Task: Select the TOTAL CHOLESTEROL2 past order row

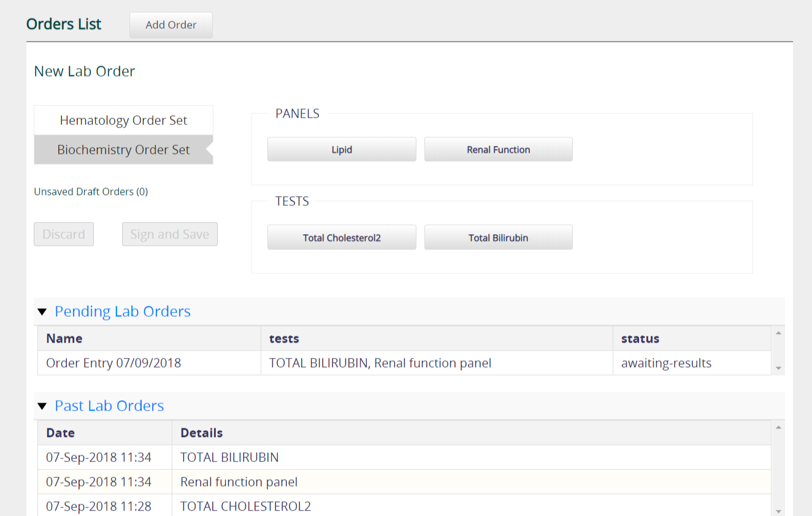Action: 245,506
